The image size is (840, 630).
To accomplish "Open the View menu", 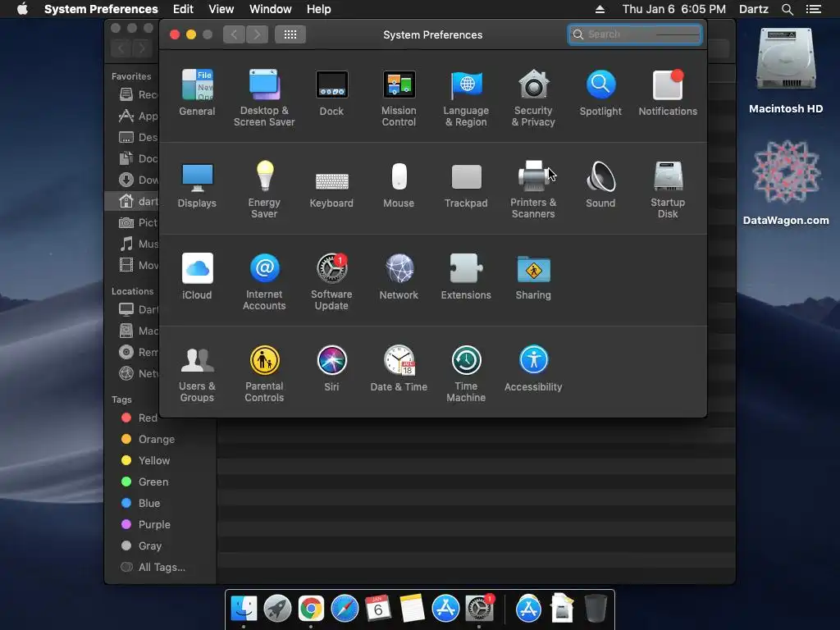I will coord(221,9).
